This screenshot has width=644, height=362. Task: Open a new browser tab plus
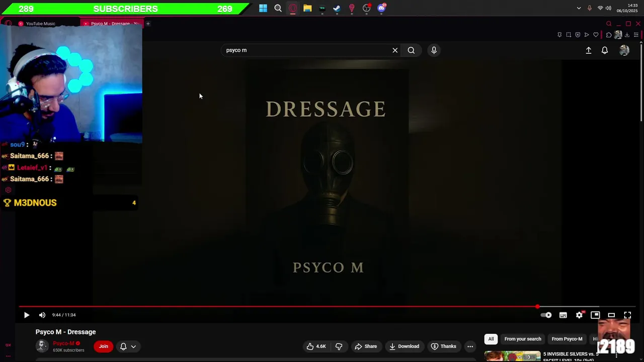[x=148, y=24]
